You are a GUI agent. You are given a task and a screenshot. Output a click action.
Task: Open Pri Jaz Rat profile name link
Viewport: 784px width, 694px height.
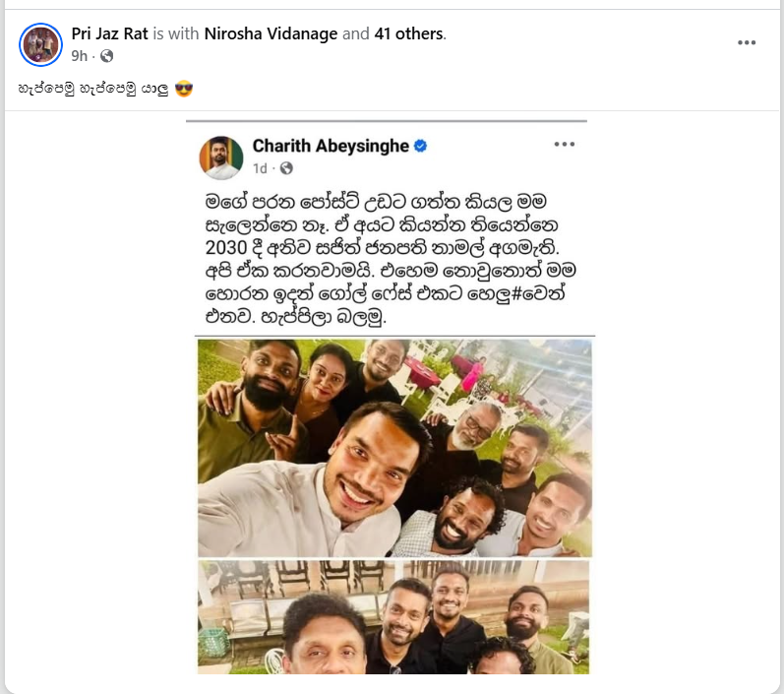tap(109, 33)
